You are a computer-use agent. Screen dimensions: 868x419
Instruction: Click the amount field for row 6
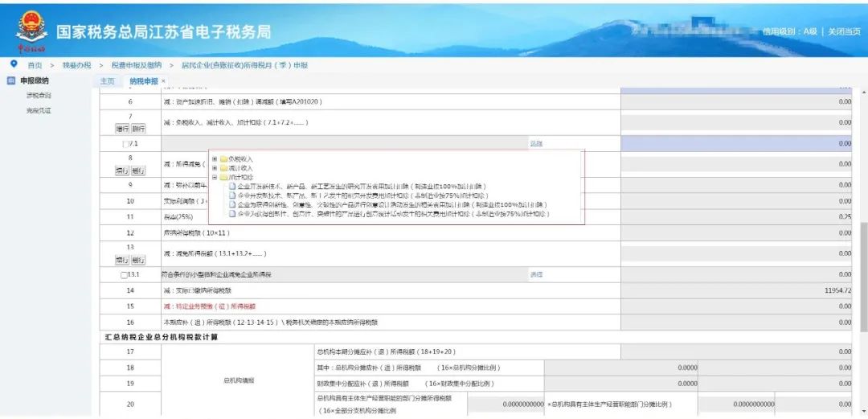(737, 102)
